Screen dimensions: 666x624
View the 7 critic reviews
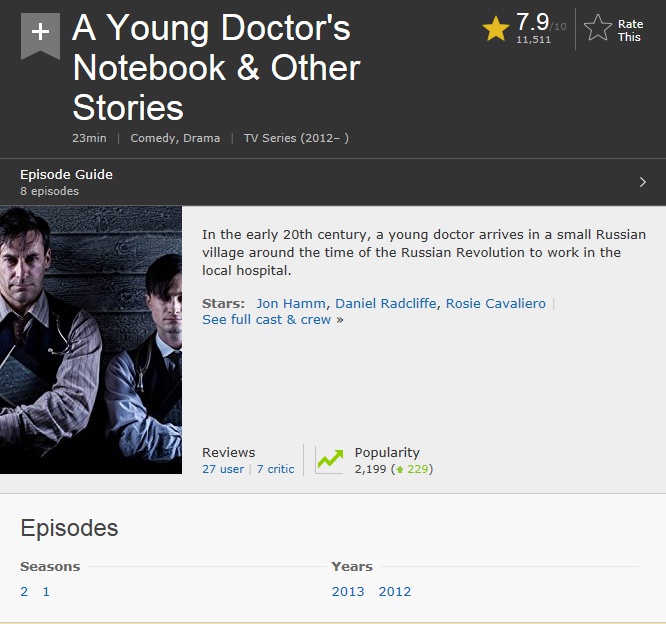tap(275, 469)
